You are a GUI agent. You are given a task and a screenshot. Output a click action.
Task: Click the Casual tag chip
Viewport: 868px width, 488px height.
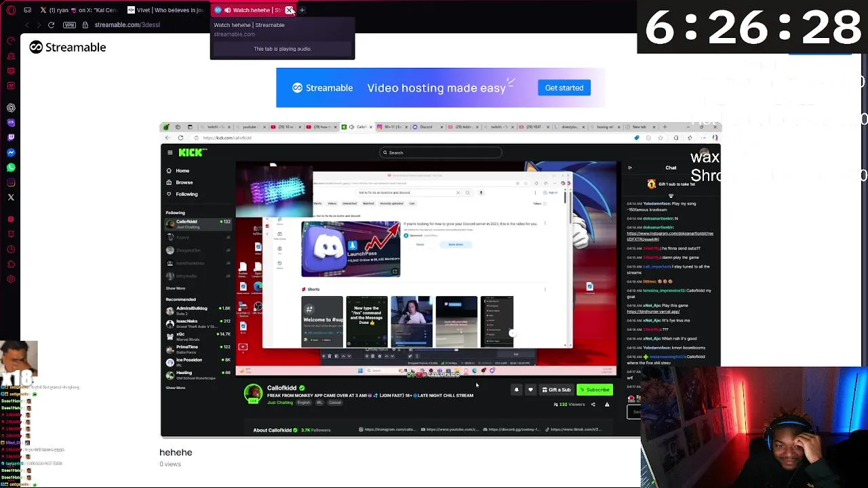click(x=335, y=403)
